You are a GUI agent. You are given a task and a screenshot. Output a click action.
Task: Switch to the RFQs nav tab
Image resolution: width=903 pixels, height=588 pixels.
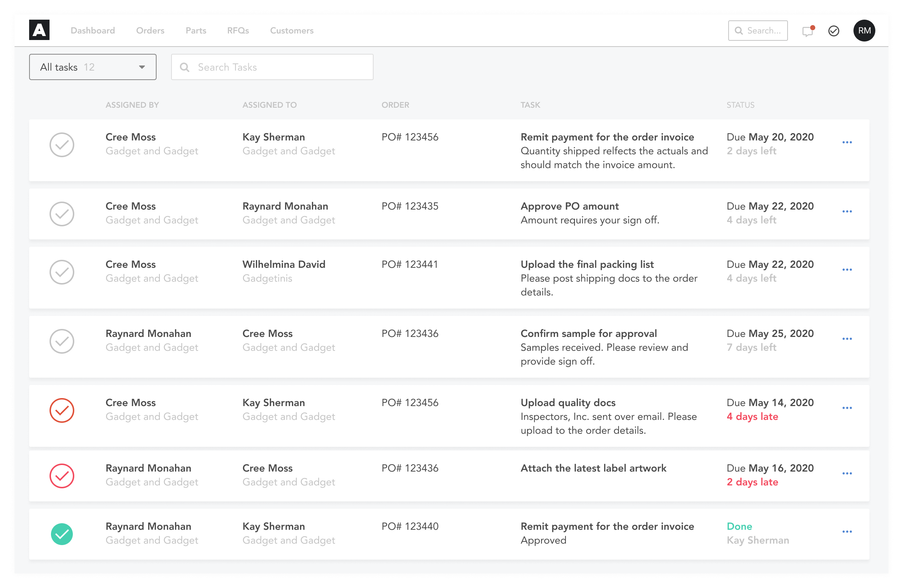coord(238,31)
